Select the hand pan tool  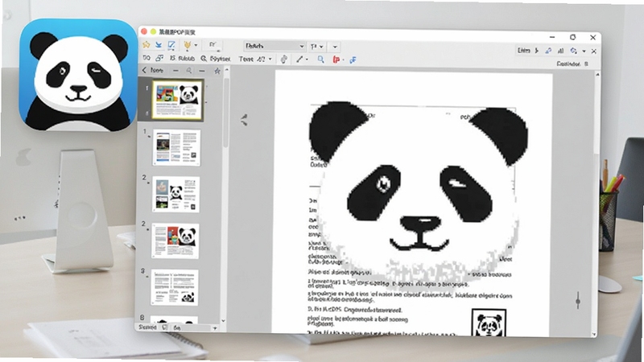pyautogui.click(x=284, y=60)
